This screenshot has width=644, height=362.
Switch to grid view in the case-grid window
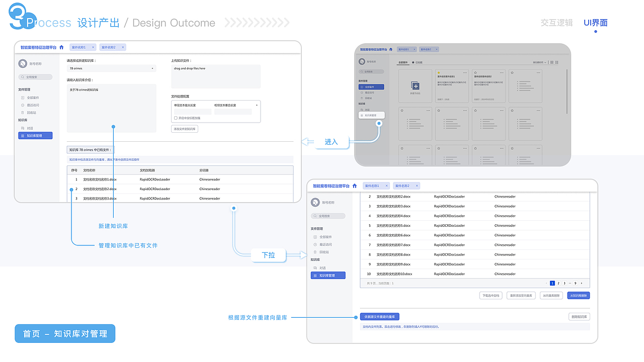552,62
